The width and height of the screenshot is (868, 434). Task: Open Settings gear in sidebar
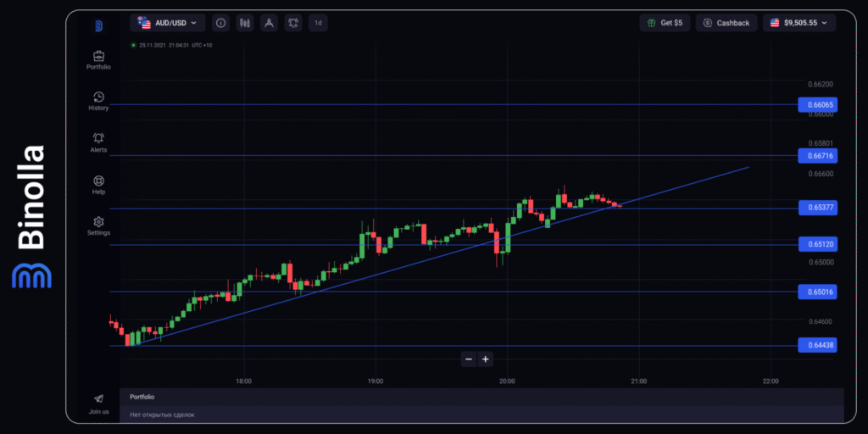pyautogui.click(x=98, y=222)
